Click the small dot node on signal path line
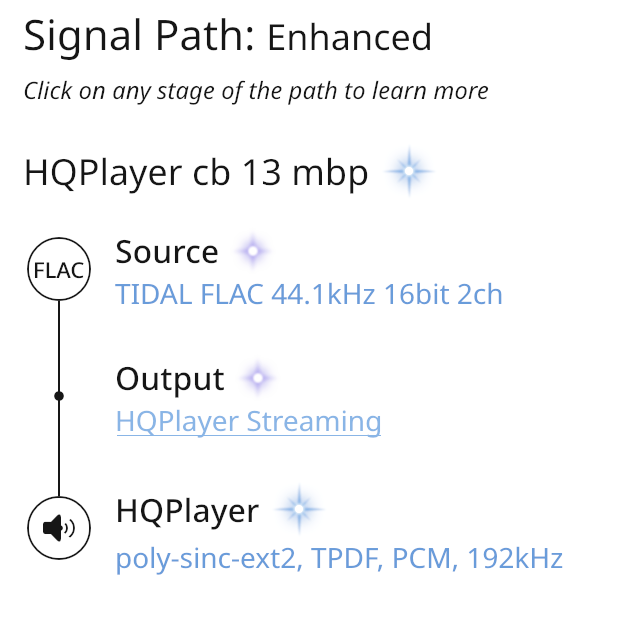 (59, 396)
